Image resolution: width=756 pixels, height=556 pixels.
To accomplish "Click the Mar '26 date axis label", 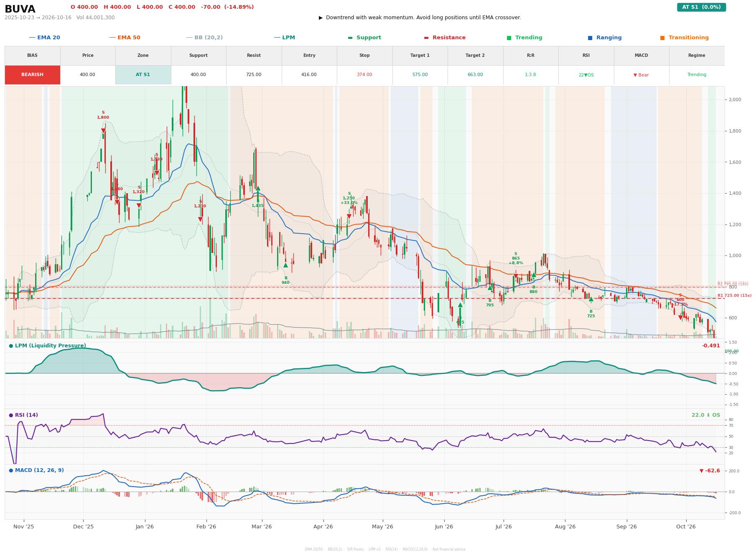I will (262, 527).
